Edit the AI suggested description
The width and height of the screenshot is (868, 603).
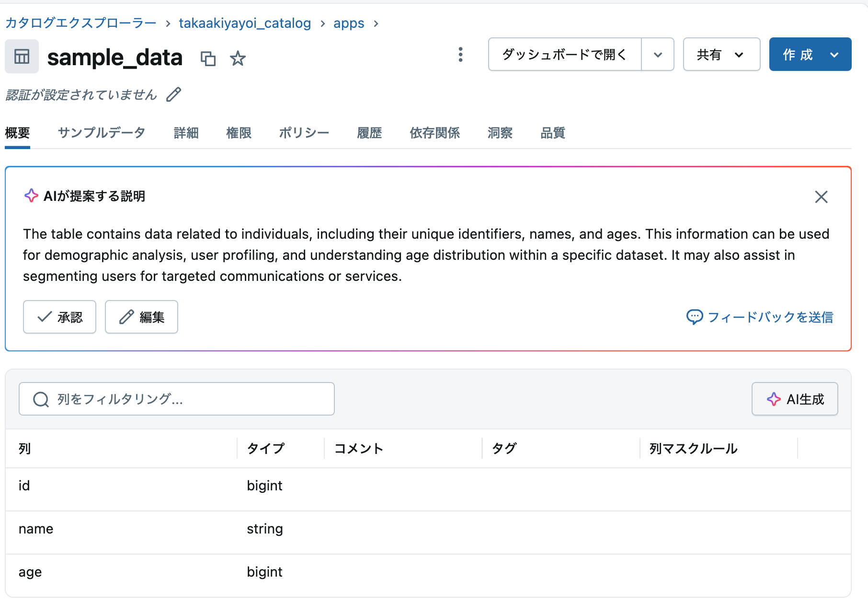141,317
